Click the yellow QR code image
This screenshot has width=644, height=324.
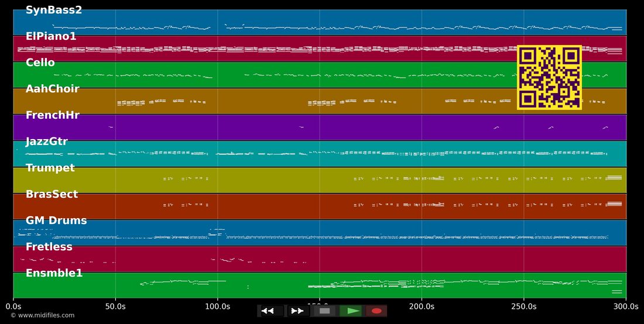549,78
